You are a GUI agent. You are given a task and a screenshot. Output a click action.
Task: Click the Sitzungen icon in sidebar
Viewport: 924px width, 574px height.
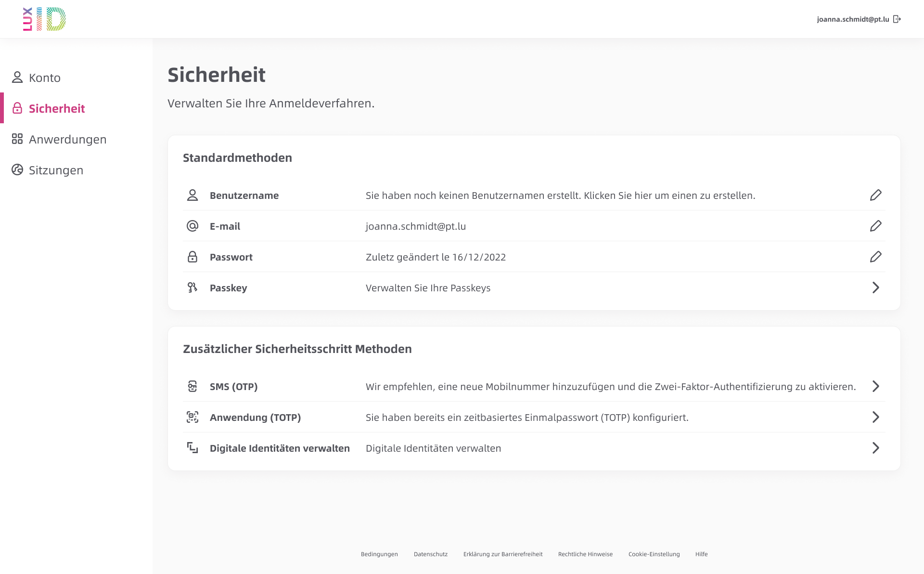pos(17,170)
